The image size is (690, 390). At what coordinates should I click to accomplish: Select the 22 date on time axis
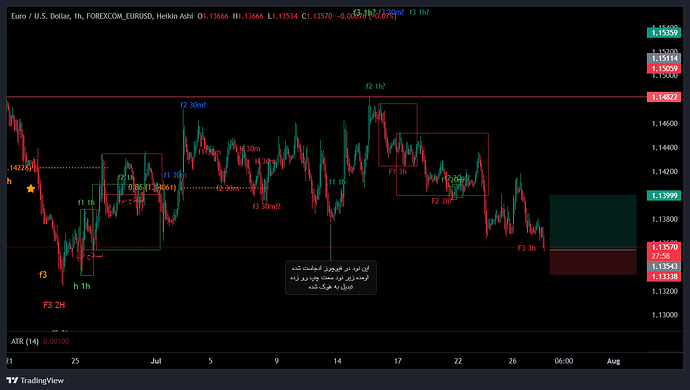click(x=458, y=361)
